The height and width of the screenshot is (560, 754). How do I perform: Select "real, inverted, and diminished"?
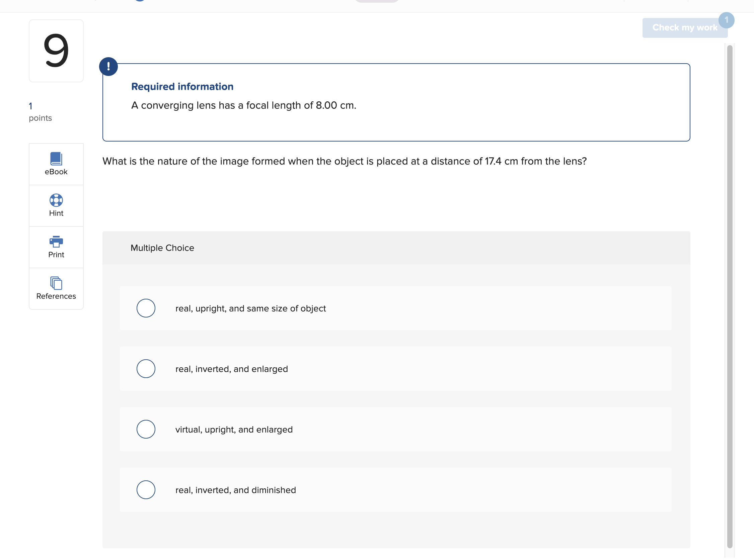tap(146, 489)
